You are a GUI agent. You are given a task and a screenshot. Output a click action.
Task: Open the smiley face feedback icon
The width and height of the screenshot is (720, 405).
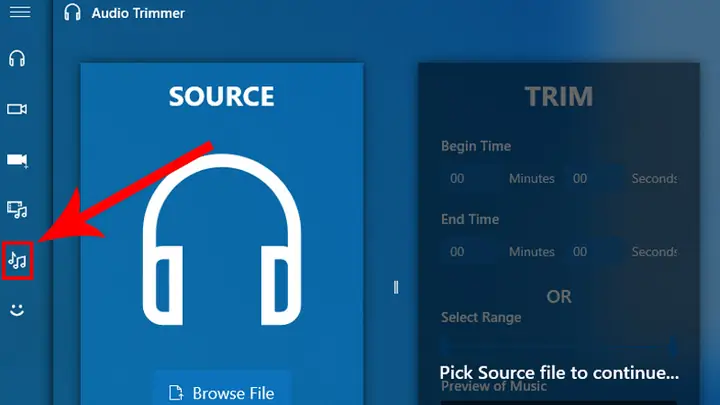click(x=17, y=310)
